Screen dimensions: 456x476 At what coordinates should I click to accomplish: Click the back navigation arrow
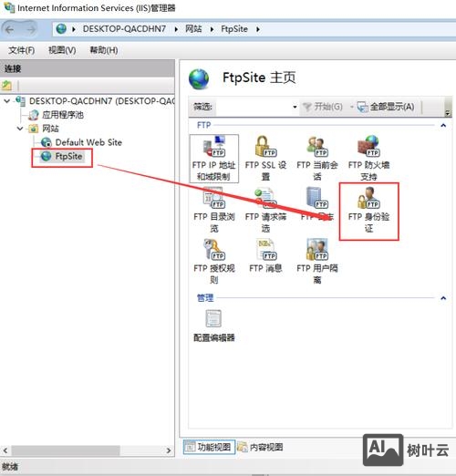pos(10,29)
